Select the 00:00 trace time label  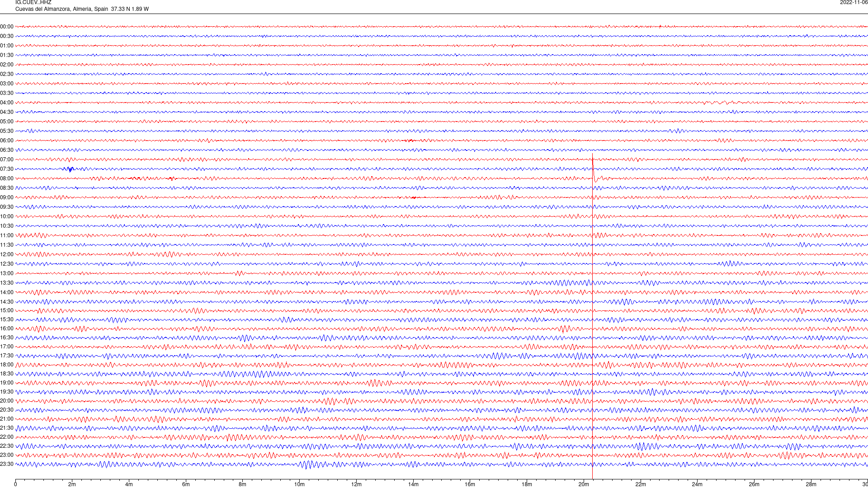coord(7,27)
